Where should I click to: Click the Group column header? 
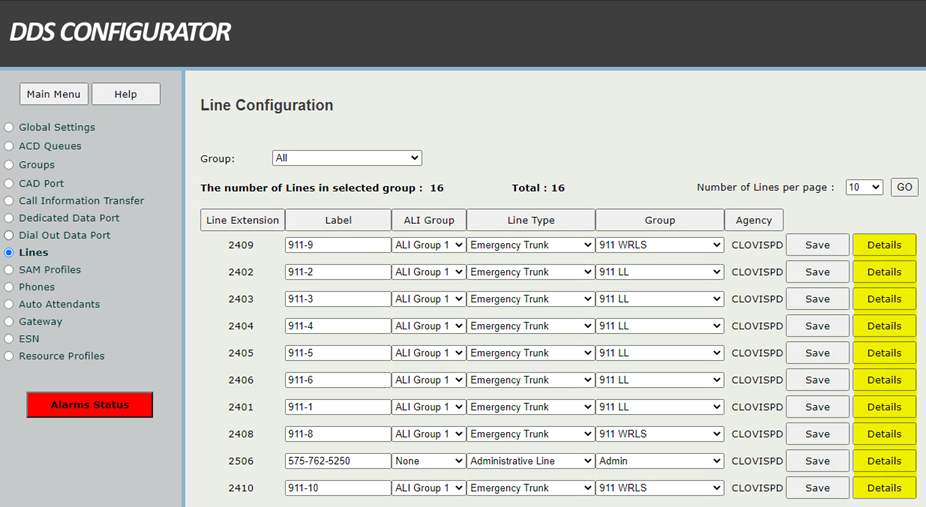660,220
